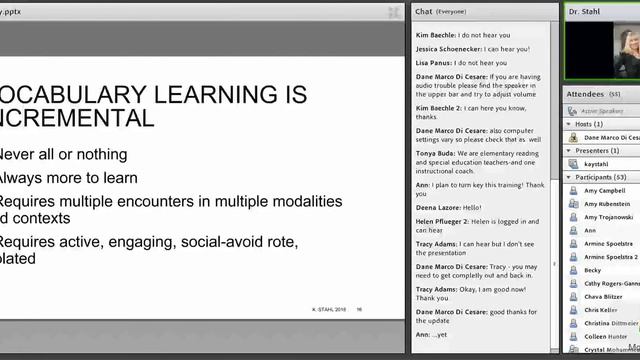Select attendee Amy Campbell
The image size is (640, 360).
pos(604,191)
